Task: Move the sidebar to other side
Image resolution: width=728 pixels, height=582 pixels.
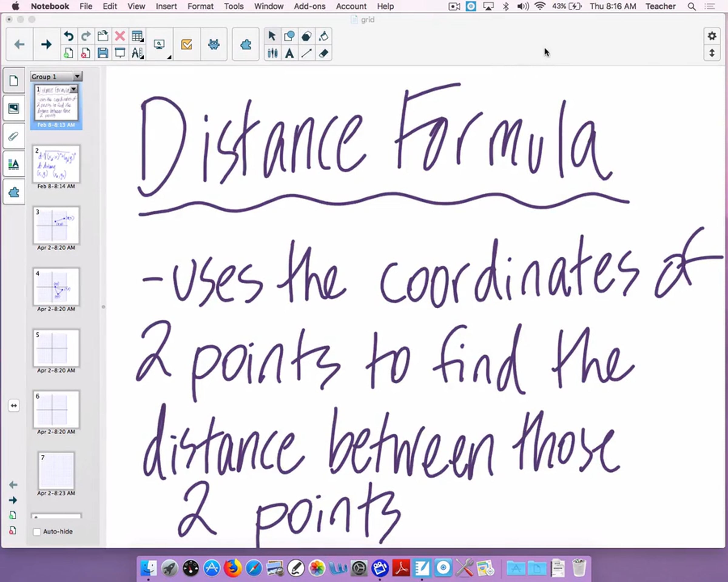Action: tap(14, 406)
